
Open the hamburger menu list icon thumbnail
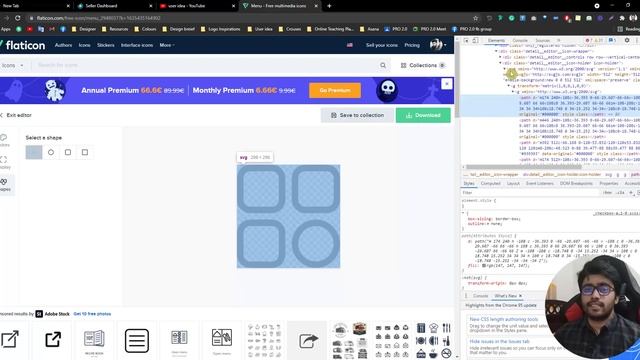tap(137, 340)
